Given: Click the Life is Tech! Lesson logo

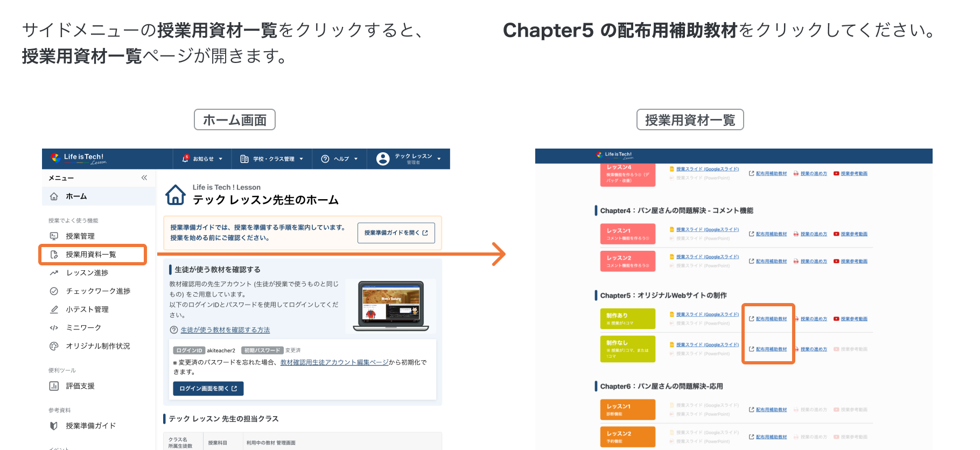Looking at the screenshot, I should click(79, 158).
